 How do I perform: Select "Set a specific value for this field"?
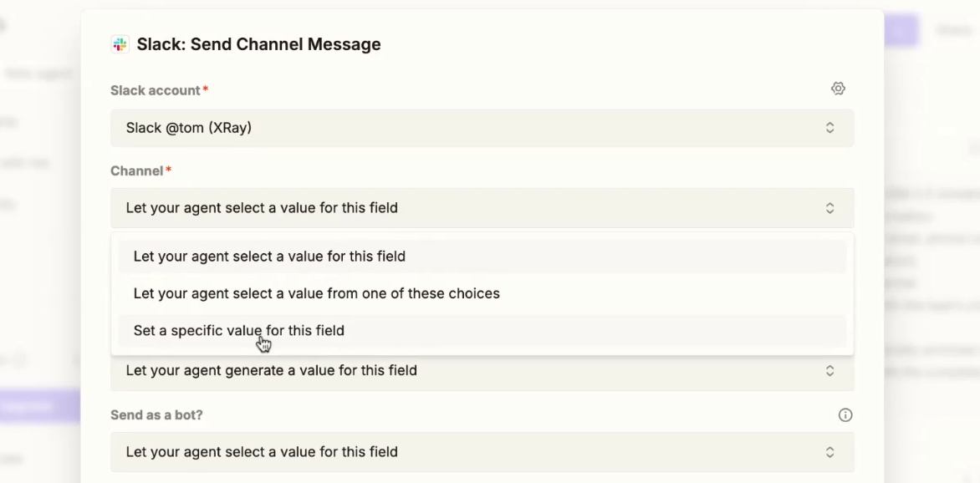point(238,330)
